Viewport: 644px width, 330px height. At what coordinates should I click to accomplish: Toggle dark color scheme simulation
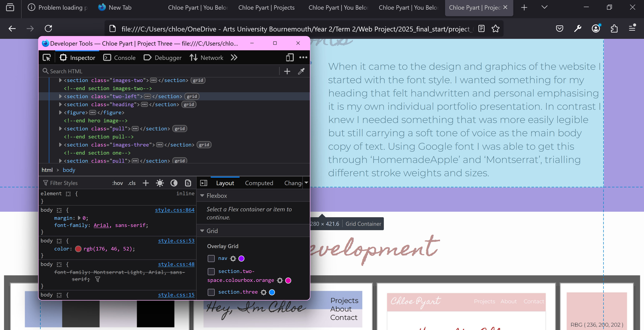[174, 183]
